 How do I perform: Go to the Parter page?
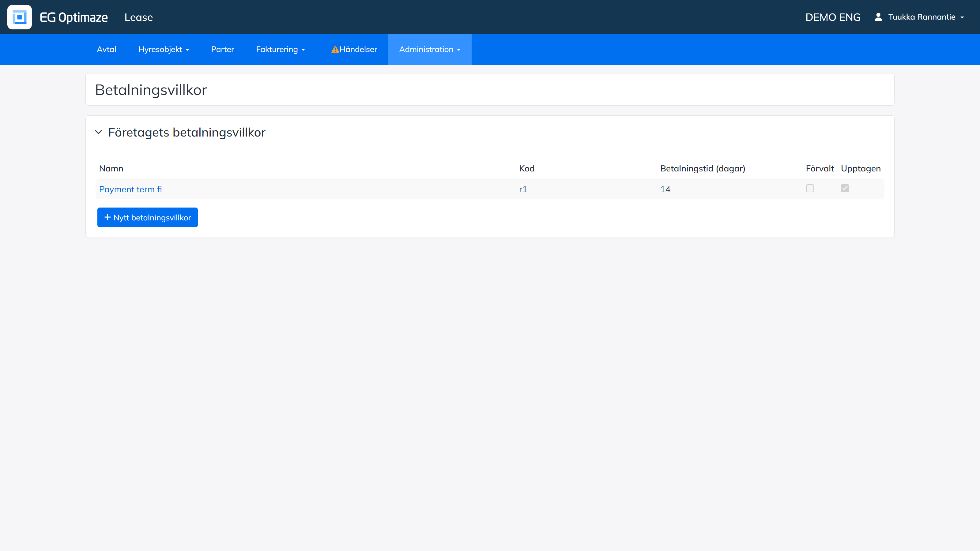tap(223, 49)
